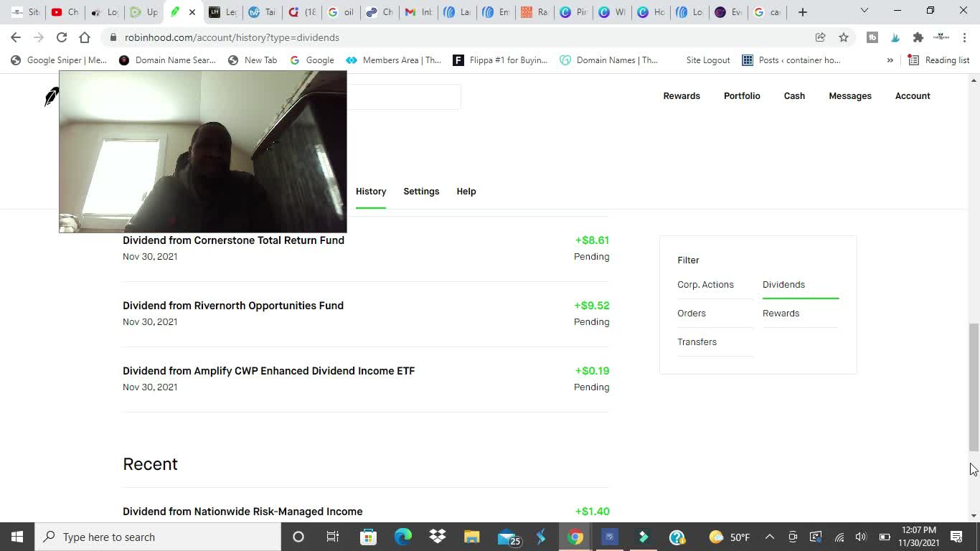Screen dimensions: 980x551
Task: Open the notification center icon
Action: coord(956,537)
